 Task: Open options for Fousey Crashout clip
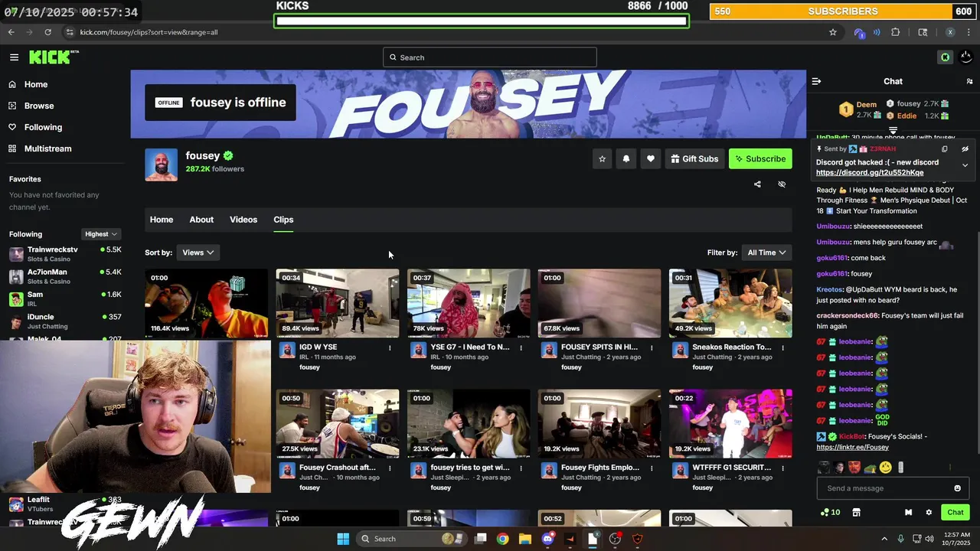(x=390, y=468)
